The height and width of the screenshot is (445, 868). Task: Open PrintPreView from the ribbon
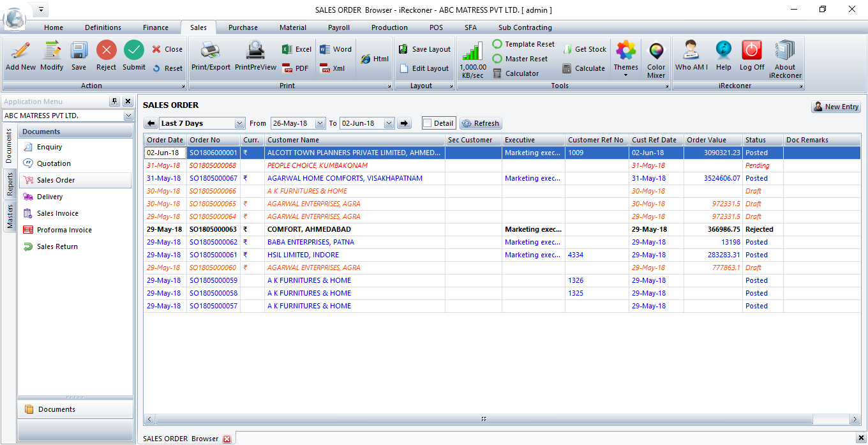(255, 51)
